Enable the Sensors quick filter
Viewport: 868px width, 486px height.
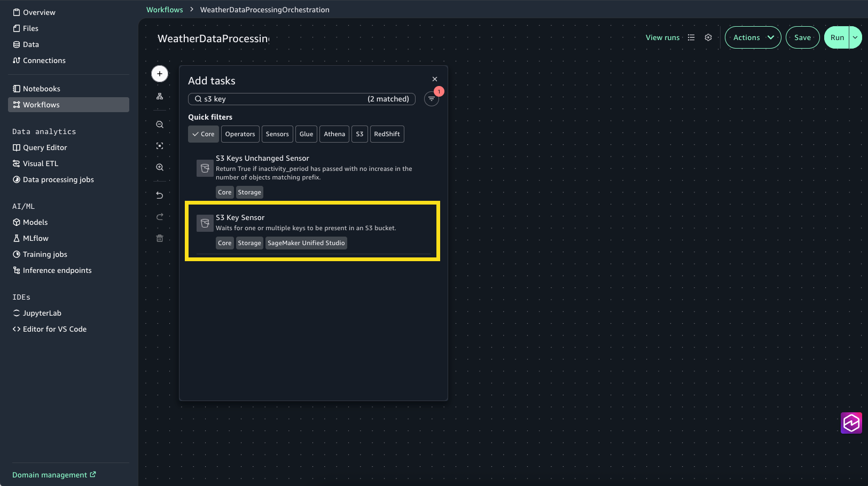(277, 134)
